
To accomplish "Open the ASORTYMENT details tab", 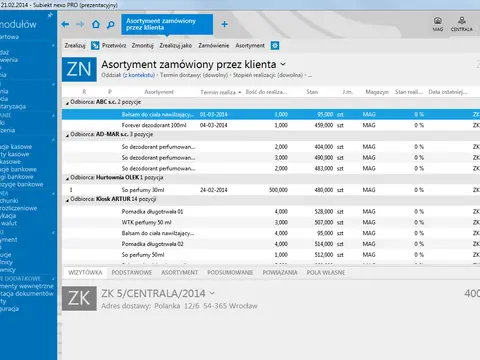I will pyautogui.click(x=179, y=273).
